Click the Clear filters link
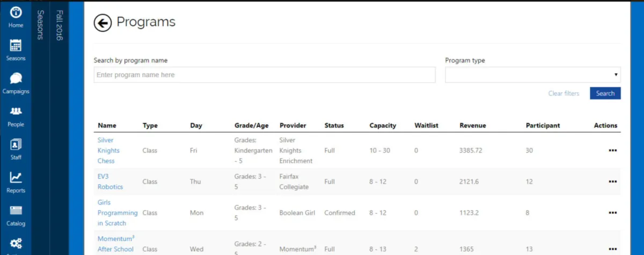This screenshot has height=255, width=644. point(563,93)
